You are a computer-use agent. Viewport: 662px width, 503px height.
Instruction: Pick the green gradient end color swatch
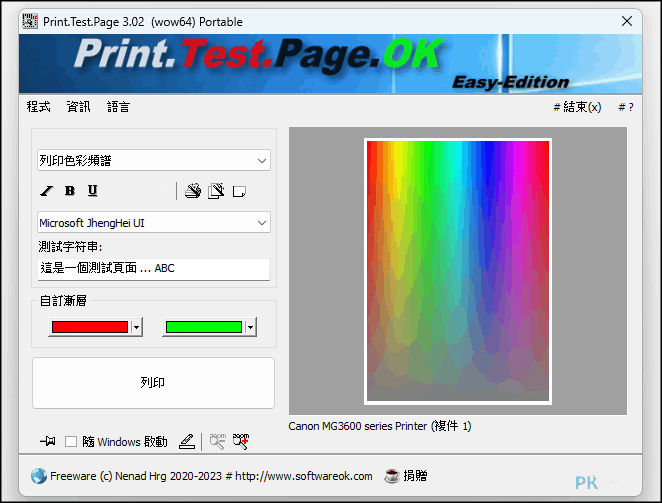[204, 327]
